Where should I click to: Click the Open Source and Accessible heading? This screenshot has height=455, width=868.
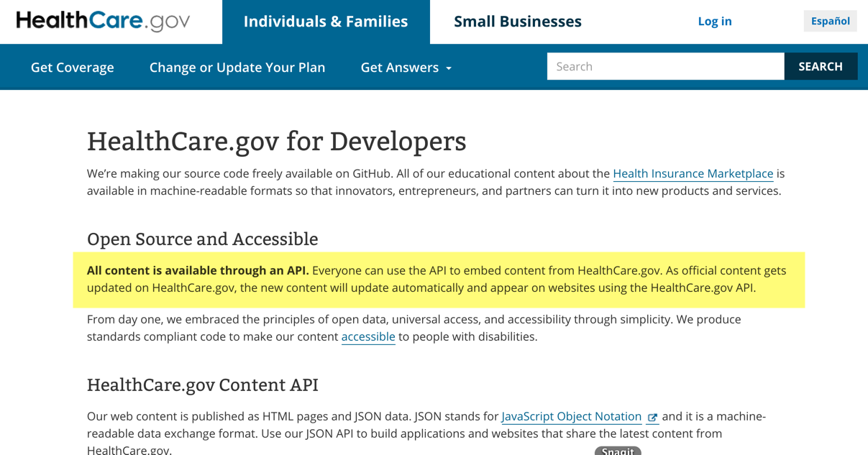(x=202, y=239)
